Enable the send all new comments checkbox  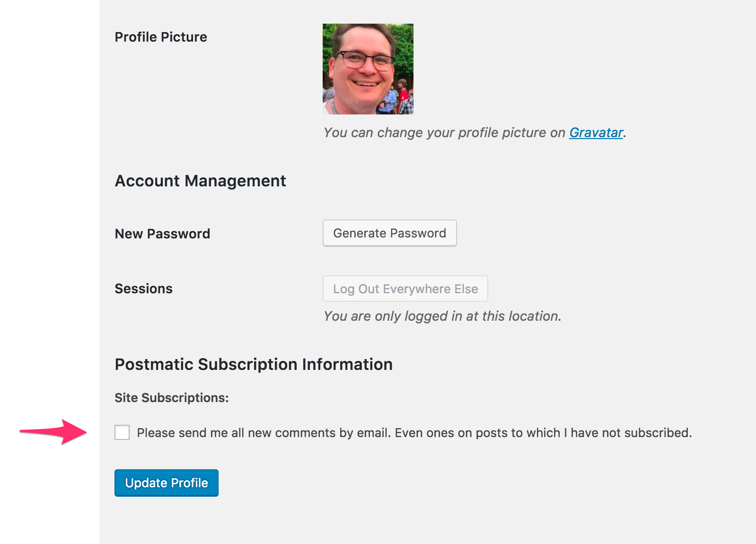pyautogui.click(x=122, y=432)
